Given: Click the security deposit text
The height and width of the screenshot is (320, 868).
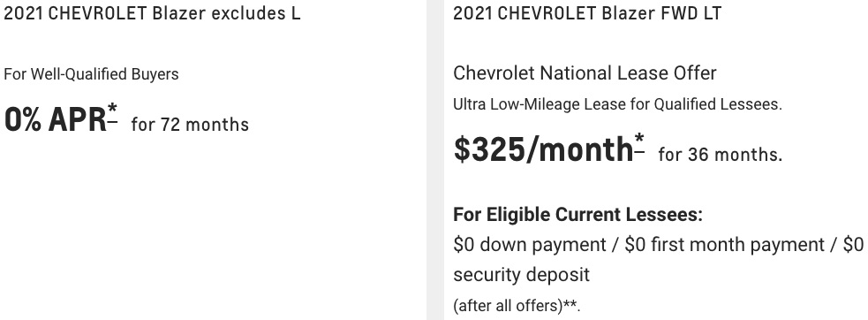Looking at the screenshot, I should coord(522,275).
